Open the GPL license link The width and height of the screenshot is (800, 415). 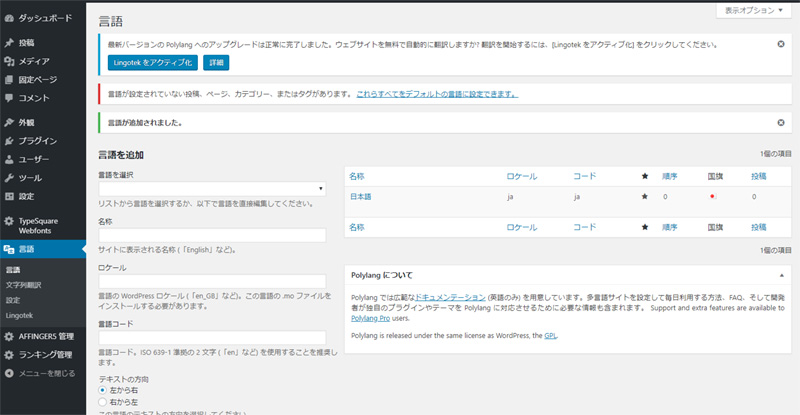(x=550, y=335)
